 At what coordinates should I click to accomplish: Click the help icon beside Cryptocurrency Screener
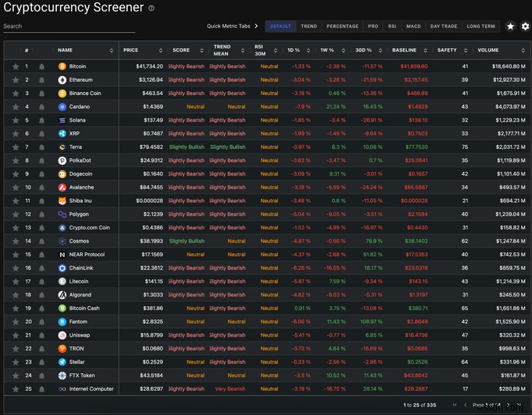tap(151, 8)
